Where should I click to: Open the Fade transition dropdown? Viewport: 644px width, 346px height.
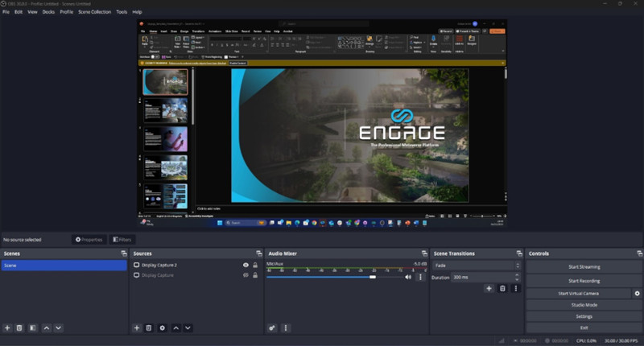pyautogui.click(x=475, y=265)
